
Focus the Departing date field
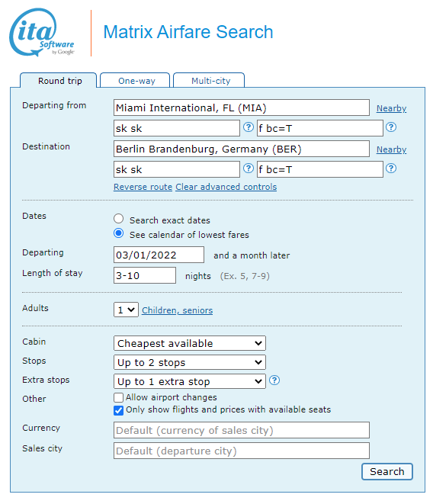(159, 255)
